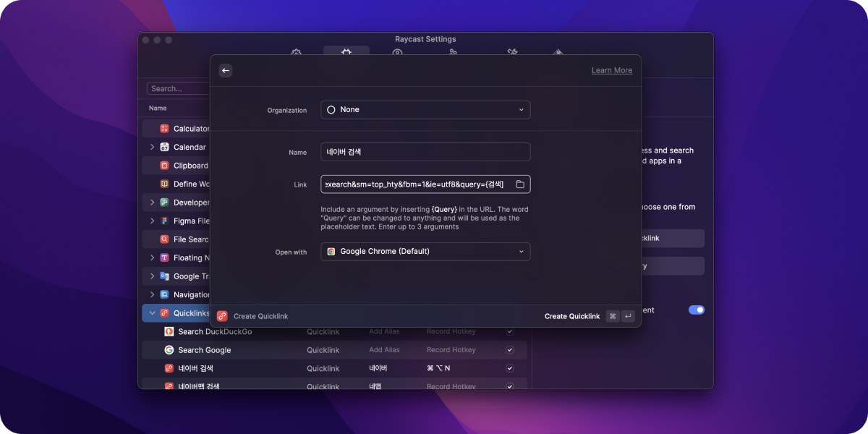Click the purple Floating Notes icon
This screenshot has width=868, height=434.
[164, 258]
